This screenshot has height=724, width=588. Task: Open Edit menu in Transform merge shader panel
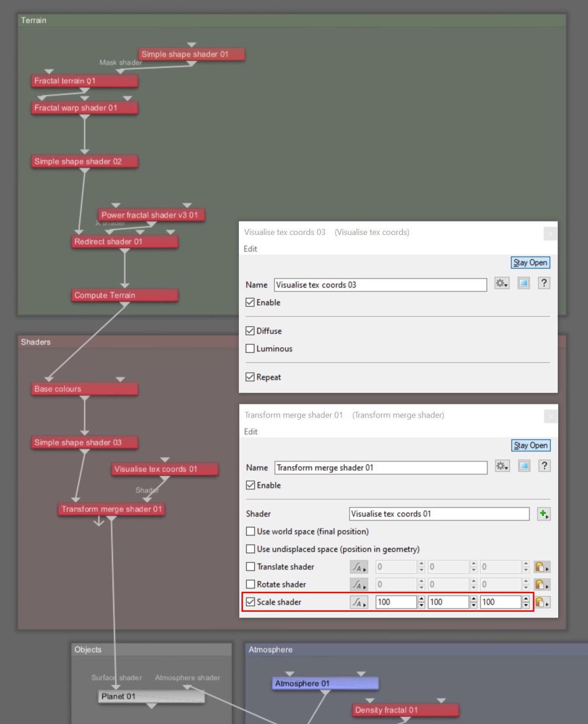(251, 432)
